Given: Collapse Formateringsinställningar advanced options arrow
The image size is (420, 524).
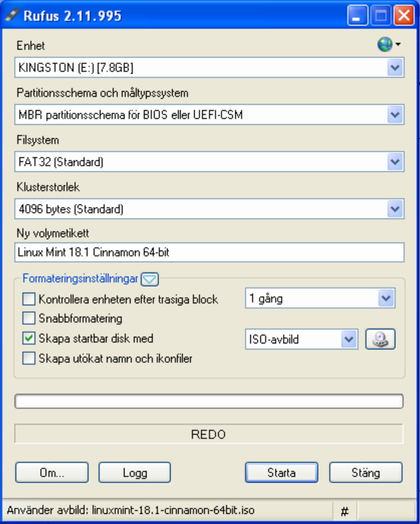Looking at the screenshot, I should pos(150,279).
